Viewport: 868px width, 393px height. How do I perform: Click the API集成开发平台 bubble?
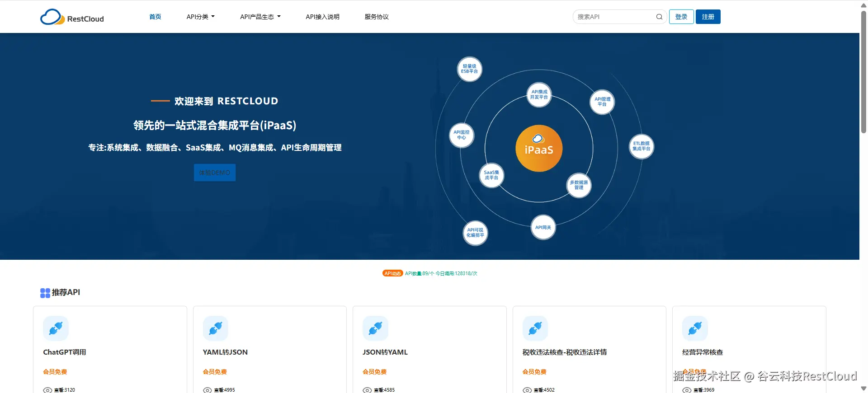(x=539, y=94)
